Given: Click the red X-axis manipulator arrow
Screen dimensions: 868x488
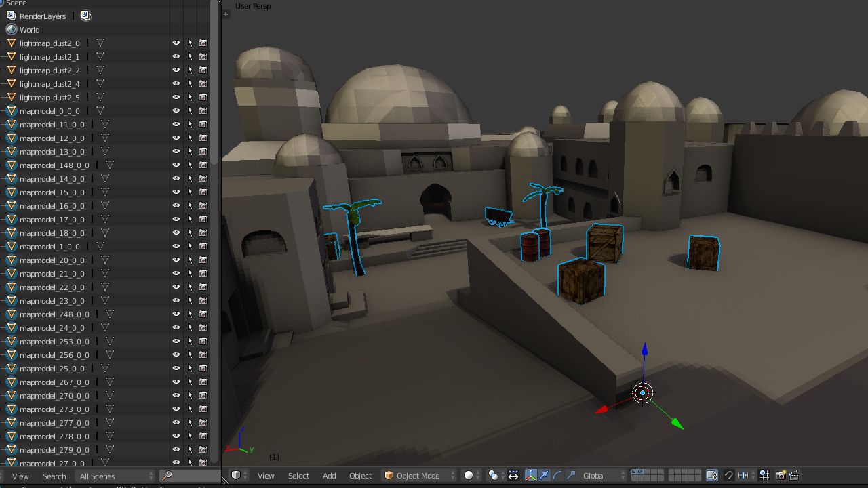Looking at the screenshot, I should (x=601, y=409).
